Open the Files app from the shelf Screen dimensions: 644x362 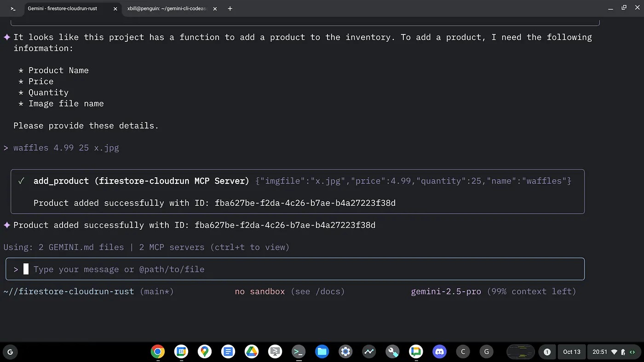point(322,352)
